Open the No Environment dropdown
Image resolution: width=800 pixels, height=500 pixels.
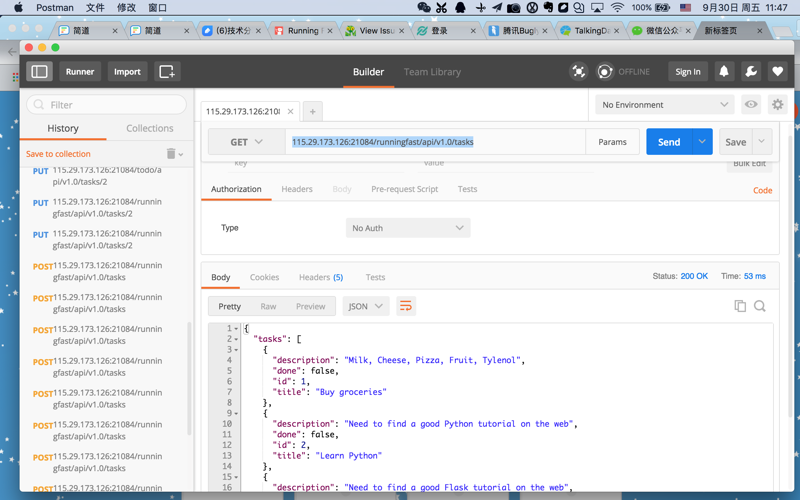coord(664,105)
